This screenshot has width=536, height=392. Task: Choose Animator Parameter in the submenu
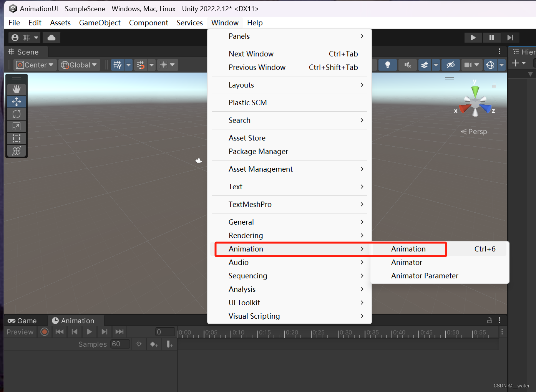(x=440, y=276)
